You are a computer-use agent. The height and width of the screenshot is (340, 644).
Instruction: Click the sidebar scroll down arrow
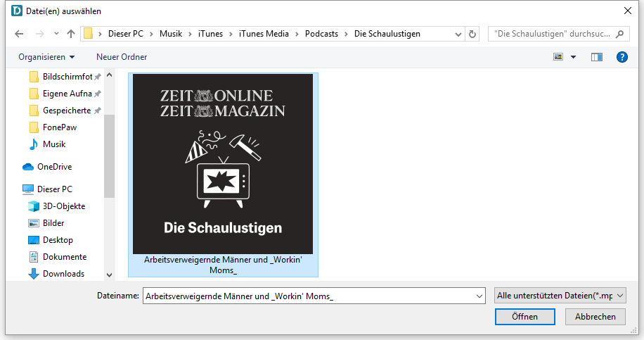pos(109,275)
